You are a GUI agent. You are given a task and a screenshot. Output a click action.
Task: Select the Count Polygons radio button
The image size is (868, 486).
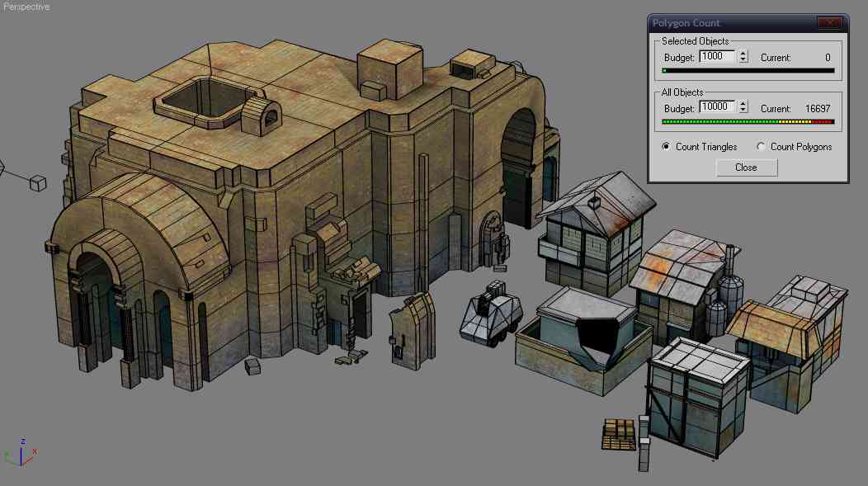pos(762,147)
